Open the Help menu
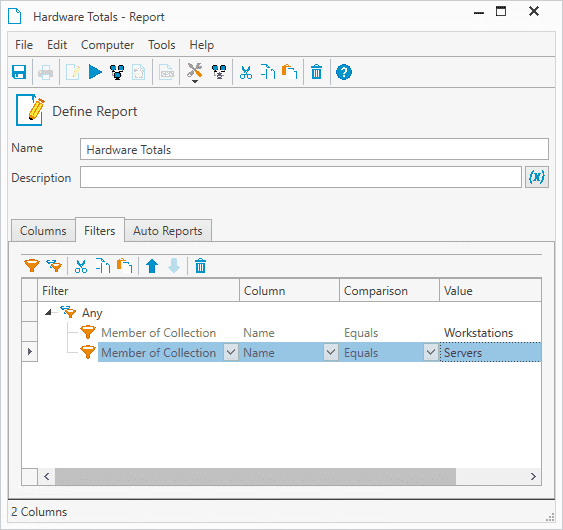 click(202, 45)
